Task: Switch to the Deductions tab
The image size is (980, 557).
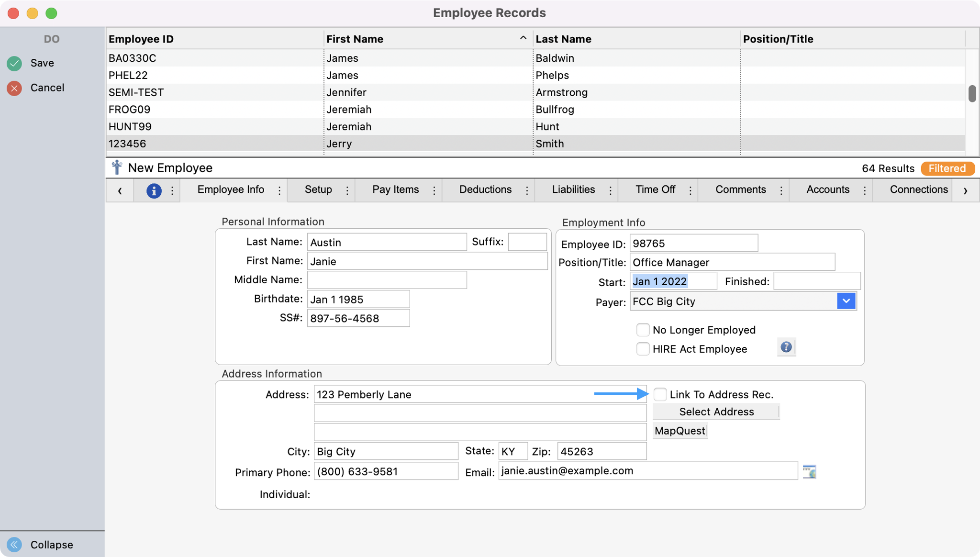Action: [x=485, y=189]
